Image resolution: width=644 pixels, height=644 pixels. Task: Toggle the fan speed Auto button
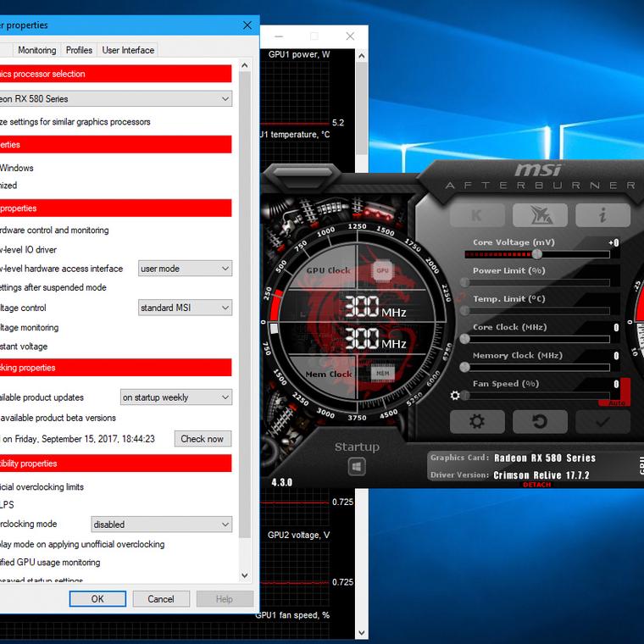616,403
